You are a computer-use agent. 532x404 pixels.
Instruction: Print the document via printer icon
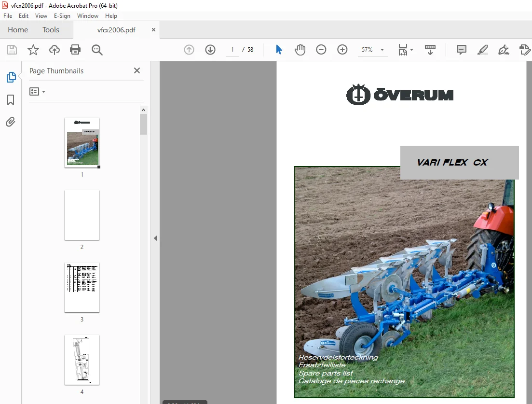[75, 50]
